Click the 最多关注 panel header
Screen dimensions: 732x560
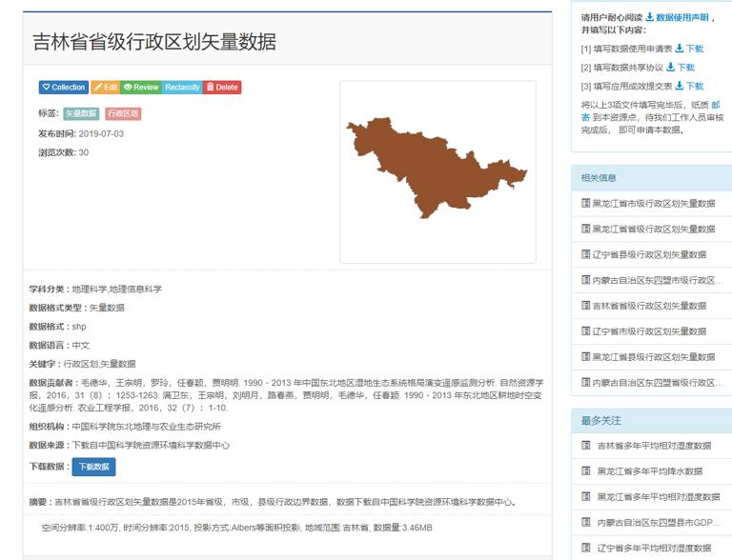(x=652, y=420)
